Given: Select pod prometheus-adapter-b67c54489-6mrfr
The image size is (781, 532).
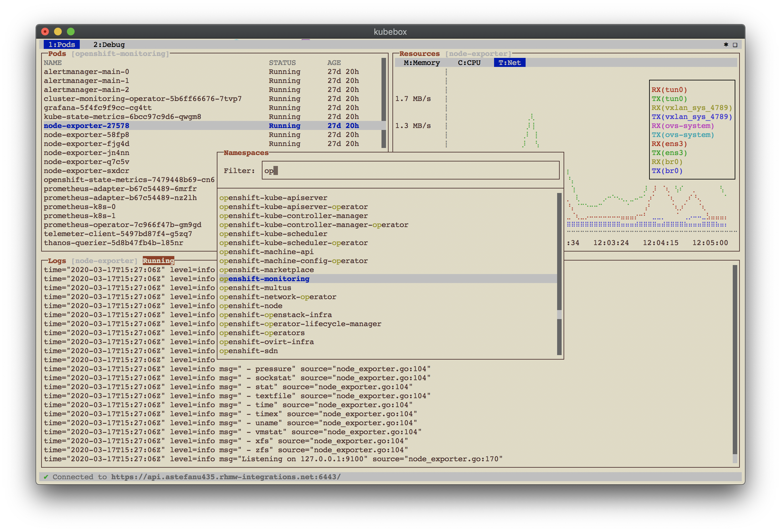Looking at the screenshot, I should (x=120, y=188).
